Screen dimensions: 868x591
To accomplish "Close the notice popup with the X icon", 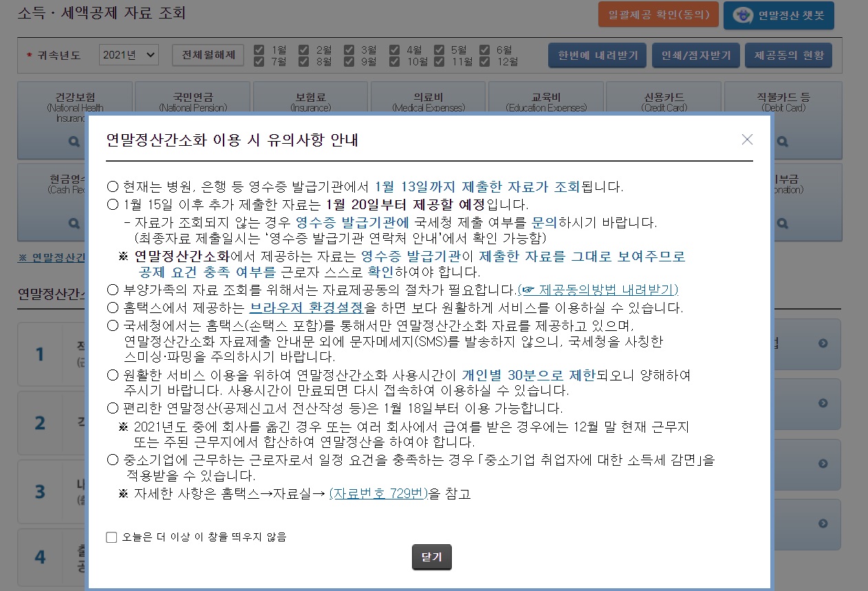I will click(x=747, y=140).
